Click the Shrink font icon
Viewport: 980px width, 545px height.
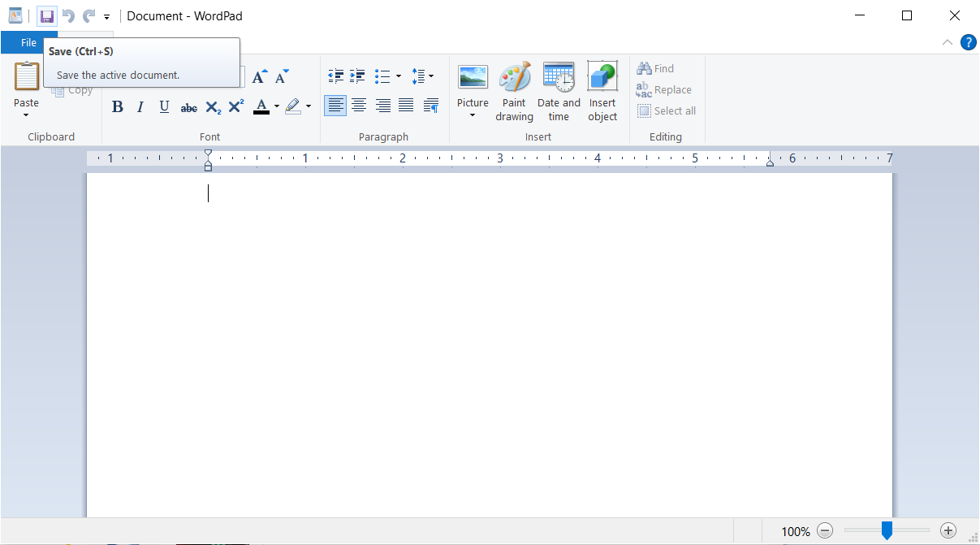click(282, 77)
